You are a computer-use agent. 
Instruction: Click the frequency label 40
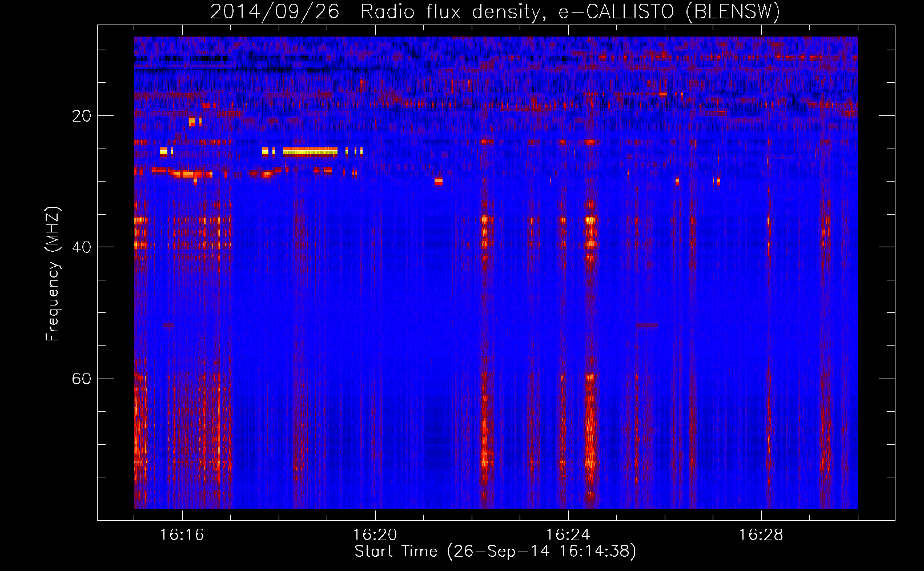tap(81, 247)
